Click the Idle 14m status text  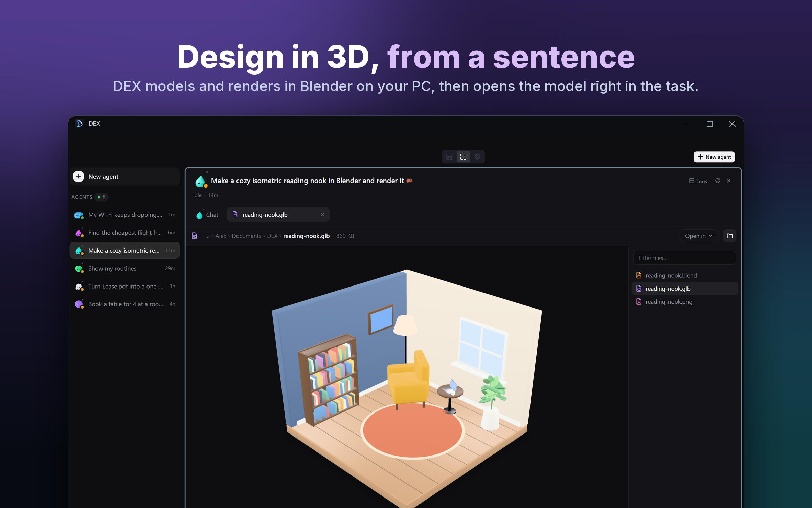205,195
